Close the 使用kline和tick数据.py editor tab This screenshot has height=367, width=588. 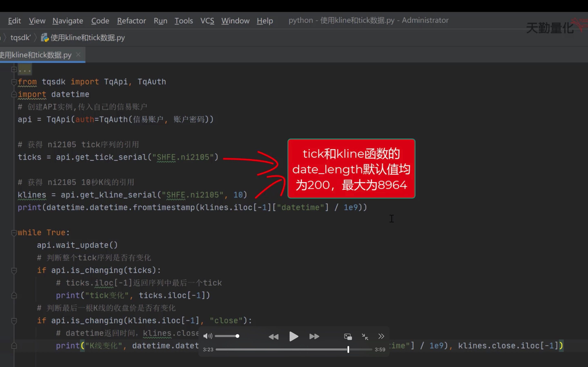pos(78,55)
